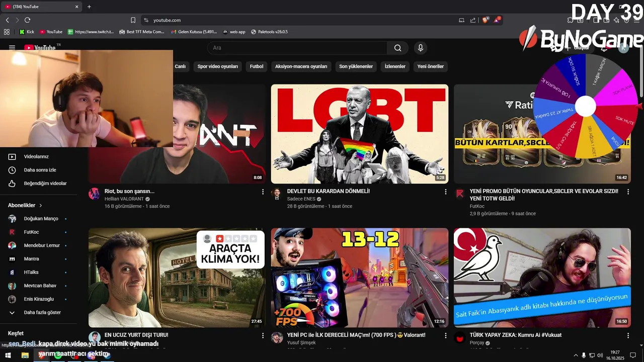The height and width of the screenshot is (362, 644).
Task: Click the cast screen icon in address bar
Action: pyautogui.click(x=461, y=20)
